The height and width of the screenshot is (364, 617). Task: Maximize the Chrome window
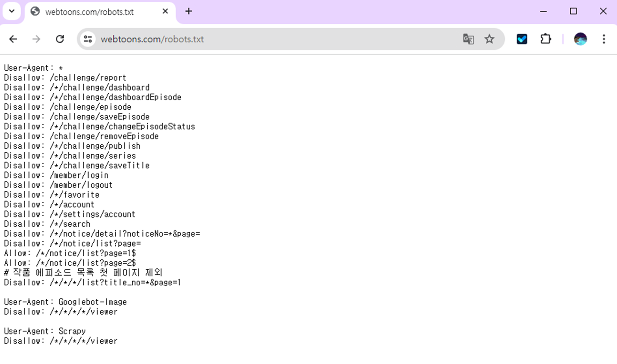(573, 11)
